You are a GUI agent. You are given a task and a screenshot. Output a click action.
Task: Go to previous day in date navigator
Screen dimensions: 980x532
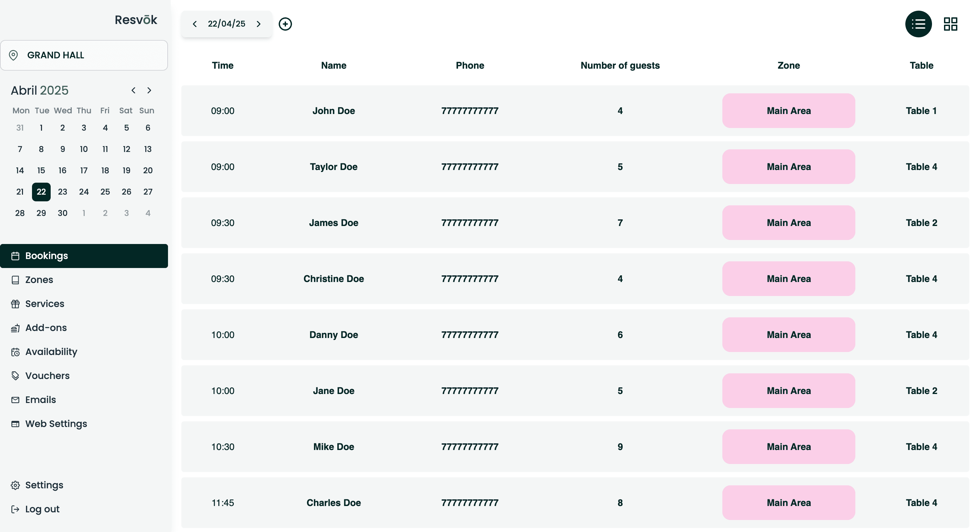click(x=195, y=24)
